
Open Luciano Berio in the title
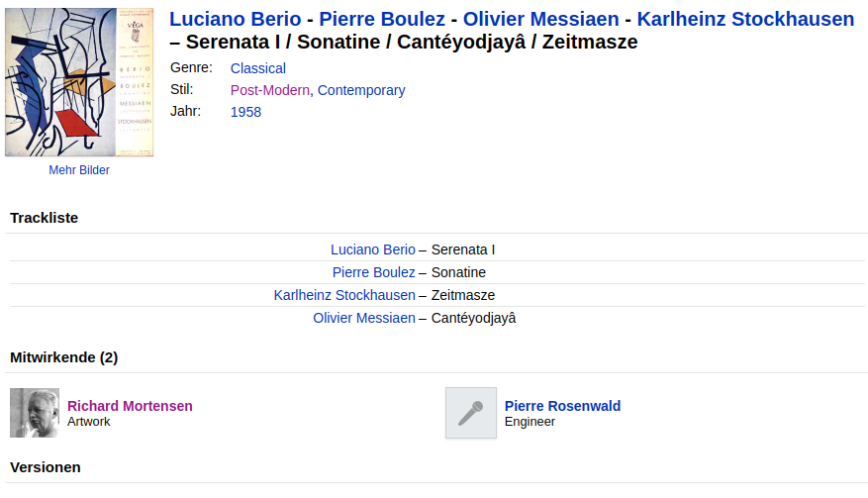pos(235,19)
